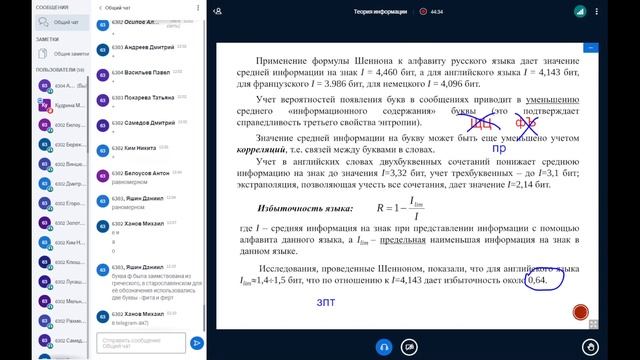
Task: Select user '6302 Рахма...' in the user list
Action: point(61,321)
